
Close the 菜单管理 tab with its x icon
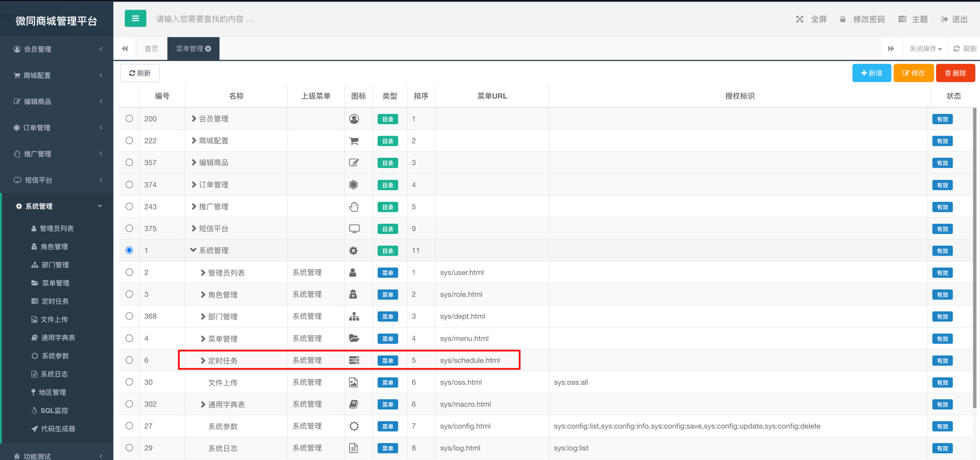click(208, 49)
